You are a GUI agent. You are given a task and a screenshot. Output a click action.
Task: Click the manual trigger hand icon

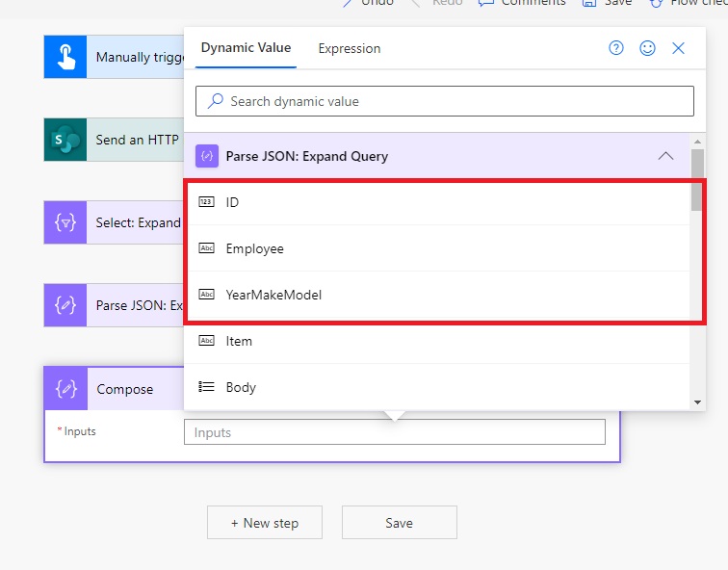coord(65,57)
